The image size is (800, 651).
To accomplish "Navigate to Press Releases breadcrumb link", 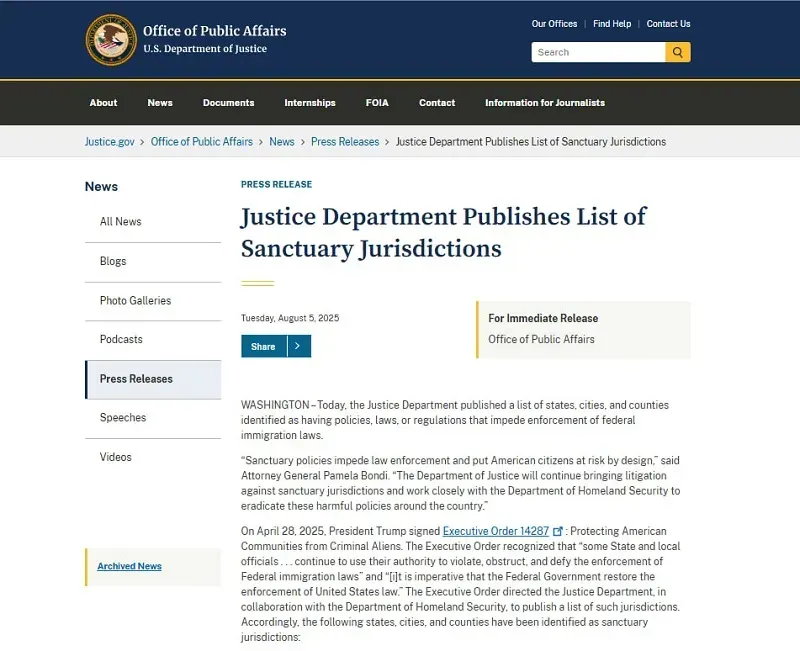I will (345, 142).
